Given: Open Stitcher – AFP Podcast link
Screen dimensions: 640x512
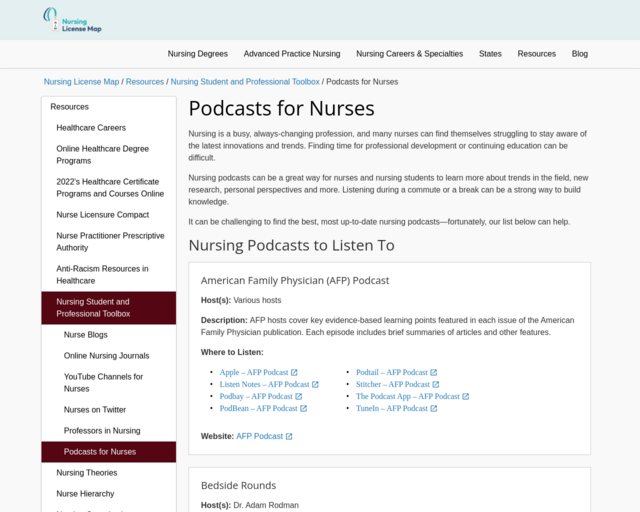Looking at the screenshot, I should (393, 384).
